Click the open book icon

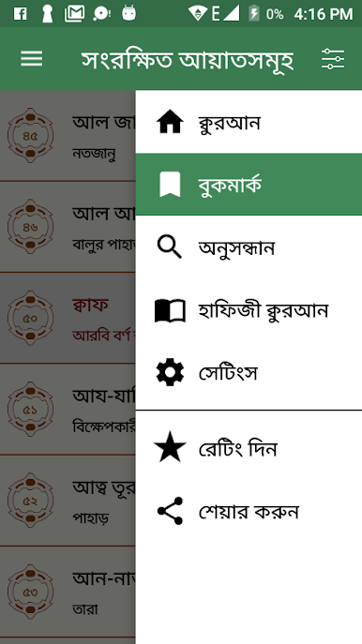170,310
